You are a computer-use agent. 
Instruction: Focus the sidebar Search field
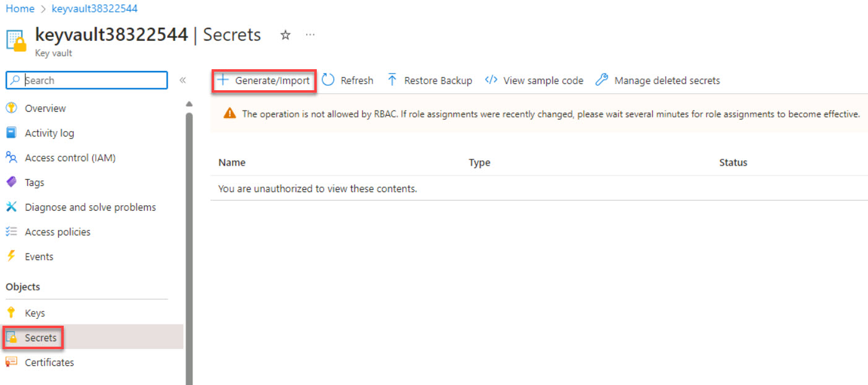pyautogui.click(x=93, y=80)
